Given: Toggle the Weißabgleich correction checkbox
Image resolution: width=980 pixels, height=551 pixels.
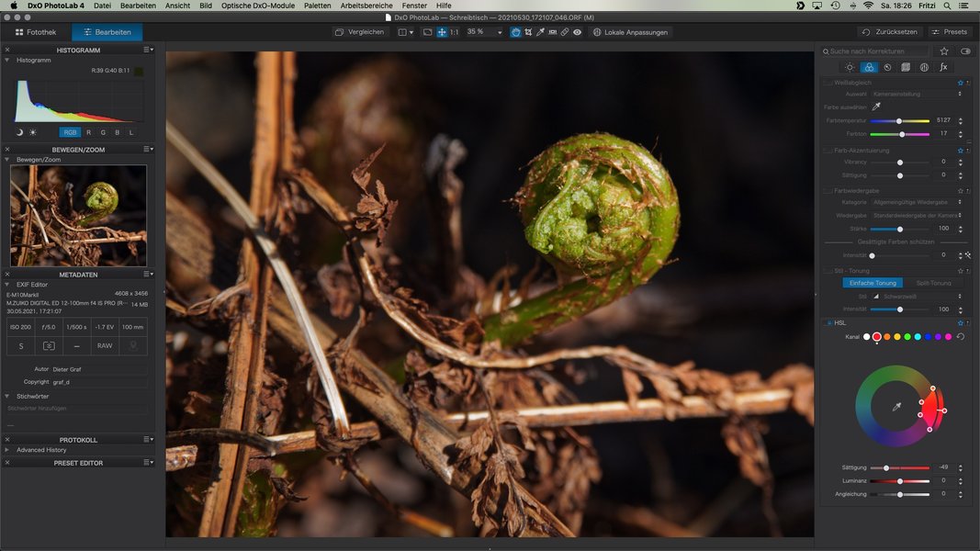Looking at the screenshot, I should click(828, 83).
